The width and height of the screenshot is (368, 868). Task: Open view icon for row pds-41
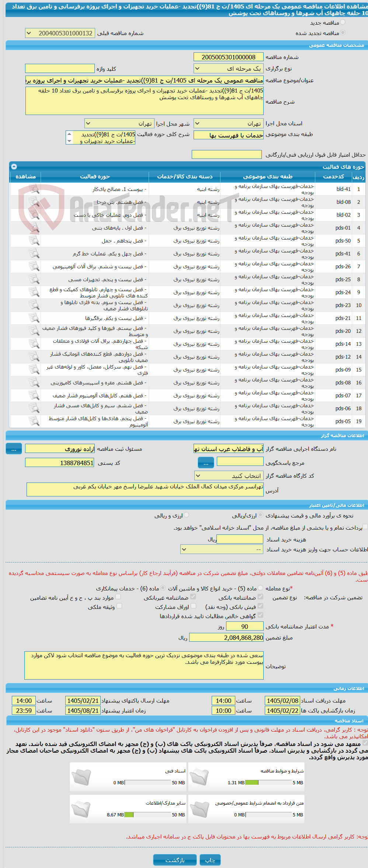(34, 254)
